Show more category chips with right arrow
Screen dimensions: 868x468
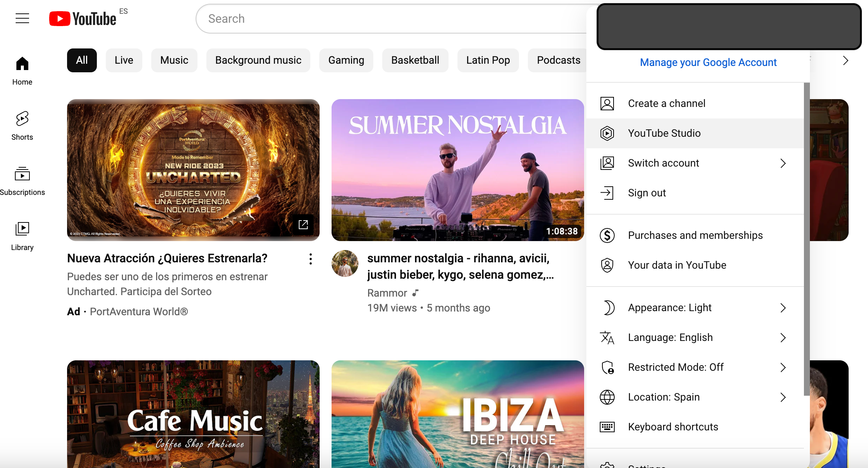pyautogui.click(x=846, y=60)
